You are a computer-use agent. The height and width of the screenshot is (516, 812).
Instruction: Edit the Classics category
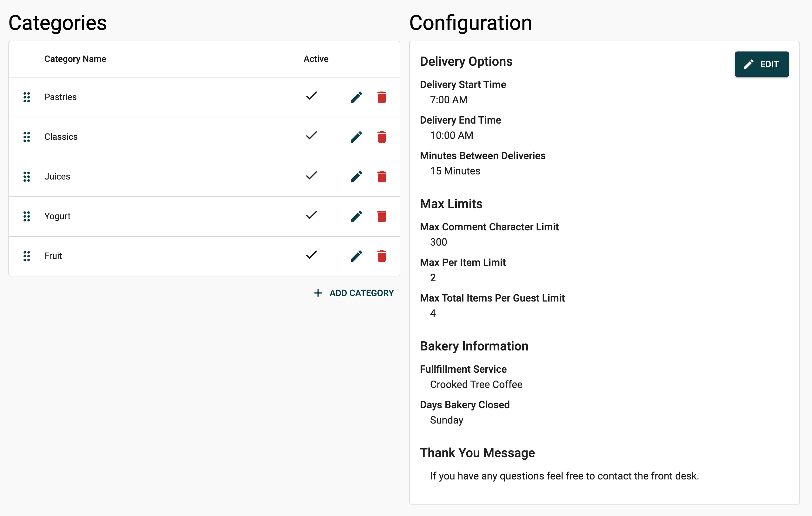click(356, 137)
